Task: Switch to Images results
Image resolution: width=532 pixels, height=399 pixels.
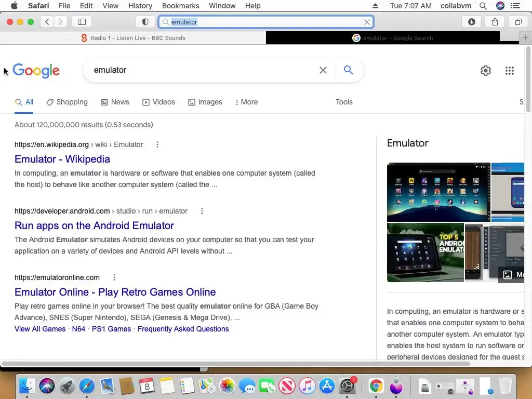Action: pyautogui.click(x=205, y=102)
